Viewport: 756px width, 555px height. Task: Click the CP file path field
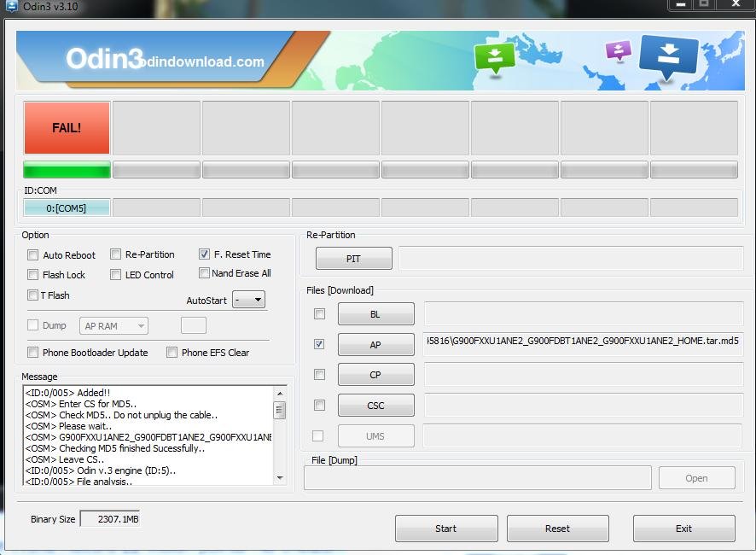coord(584,375)
